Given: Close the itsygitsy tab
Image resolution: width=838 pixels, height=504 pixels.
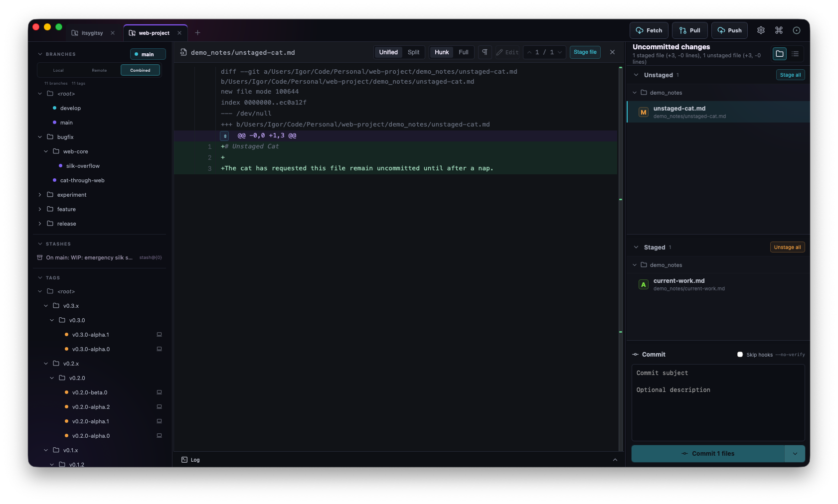Looking at the screenshot, I should [113, 33].
